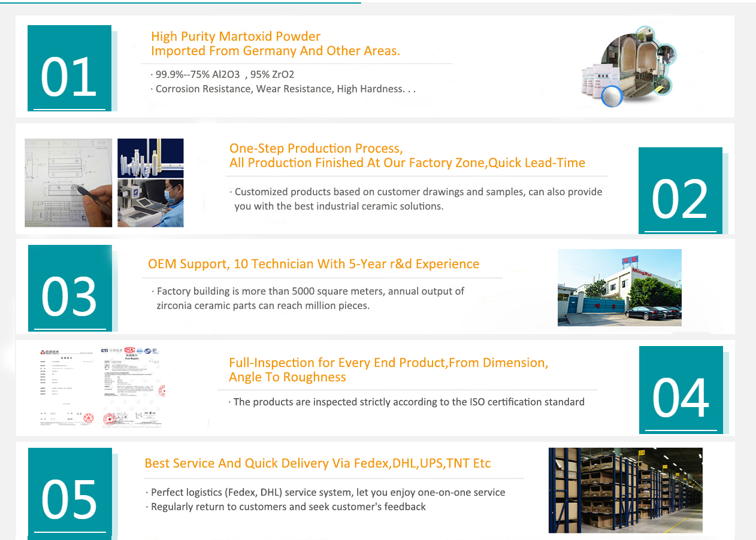The height and width of the screenshot is (540, 756).
Task: Select "Customized products based on customer drawings" line
Action: [x=416, y=192]
